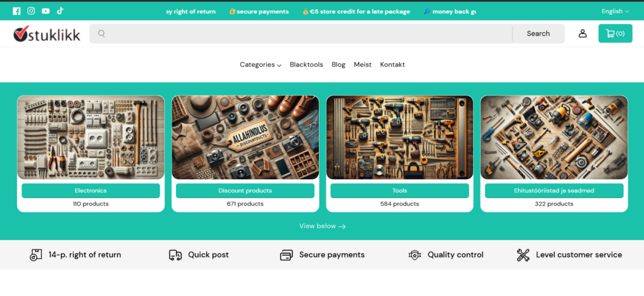Open the Facebook social icon
The height and width of the screenshot is (296, 644).
click(x=16, y=11)
